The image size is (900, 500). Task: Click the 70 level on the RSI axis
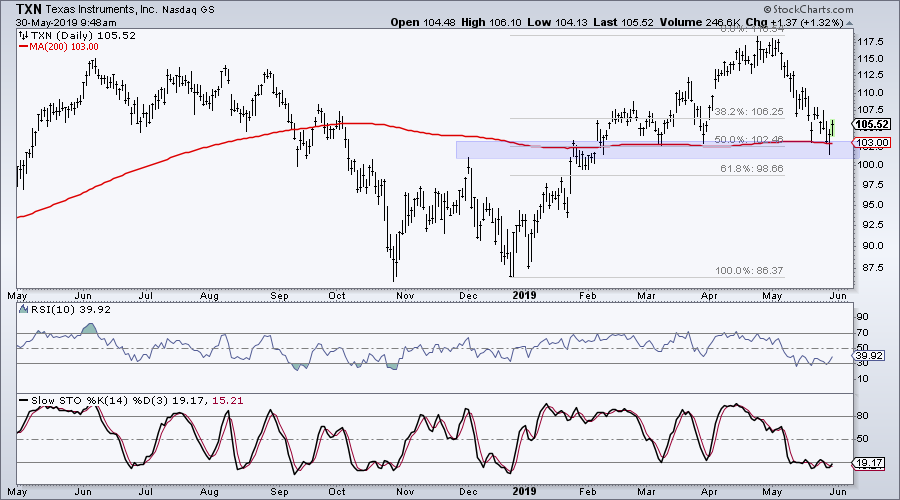pos(862,333)
